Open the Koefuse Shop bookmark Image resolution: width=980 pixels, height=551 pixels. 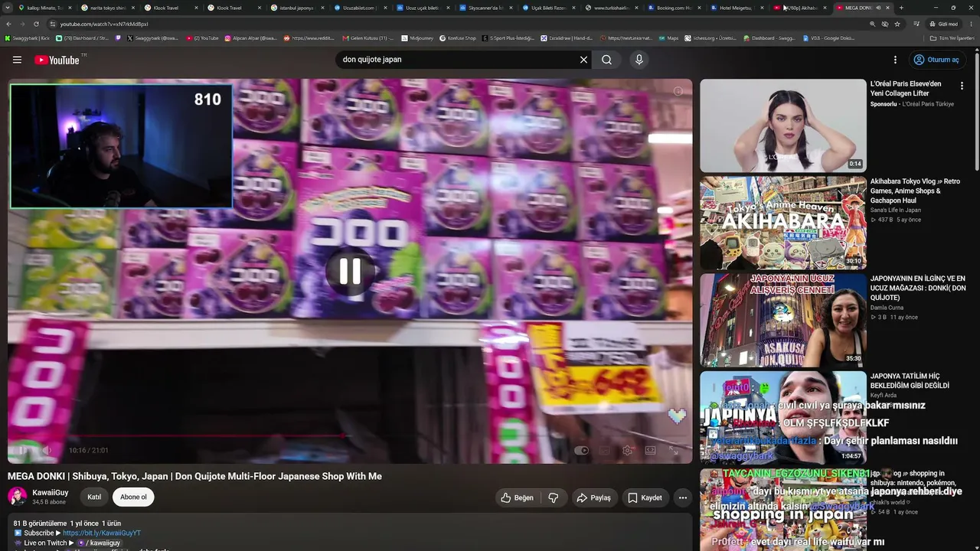458,37
